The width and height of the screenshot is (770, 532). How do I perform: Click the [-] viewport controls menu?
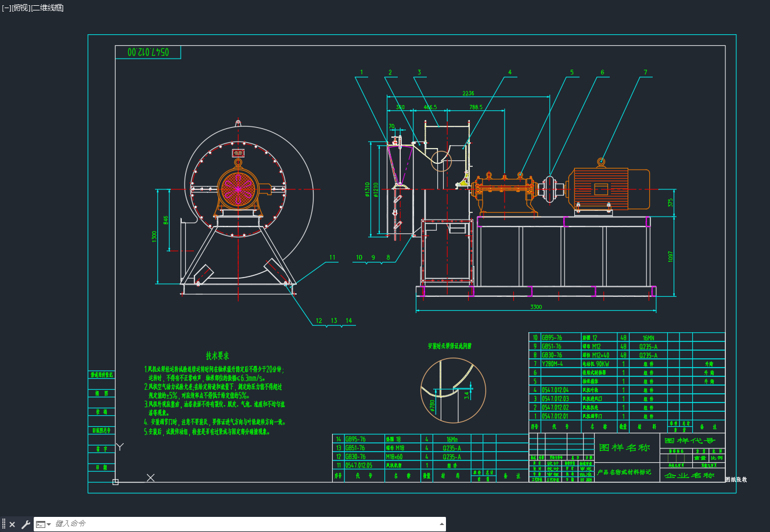coord(6,8)
